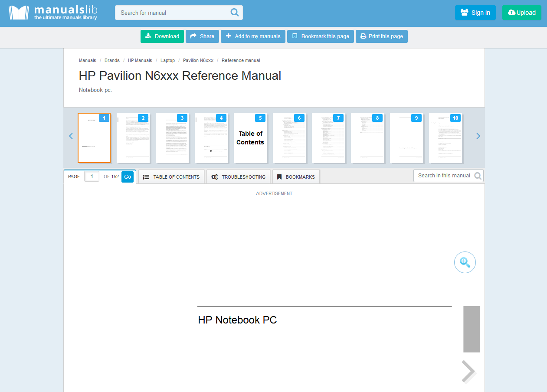Download this manual
The width and height of the screenshot is (547, 392).
click(x=162, y=36)
